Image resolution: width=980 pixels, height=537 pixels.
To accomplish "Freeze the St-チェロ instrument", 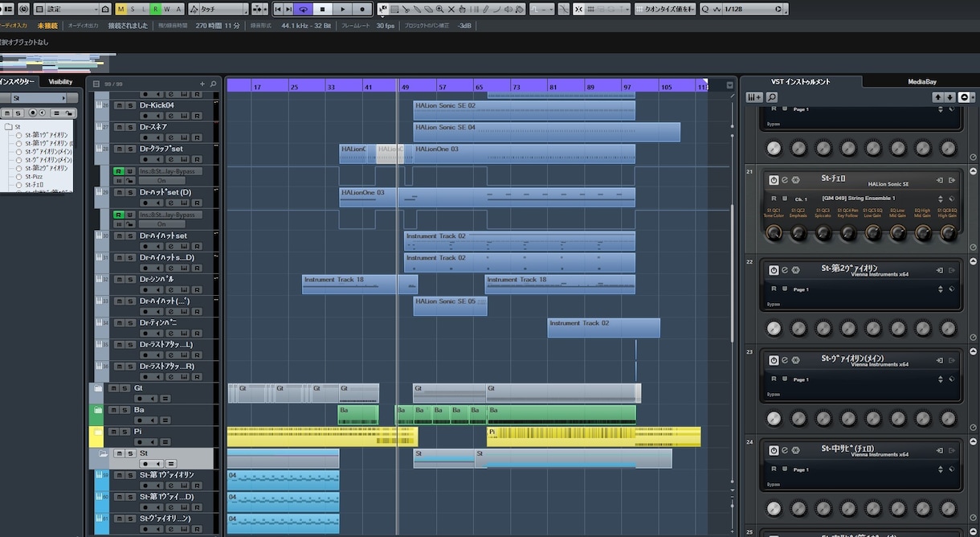I will pos(796,180).
